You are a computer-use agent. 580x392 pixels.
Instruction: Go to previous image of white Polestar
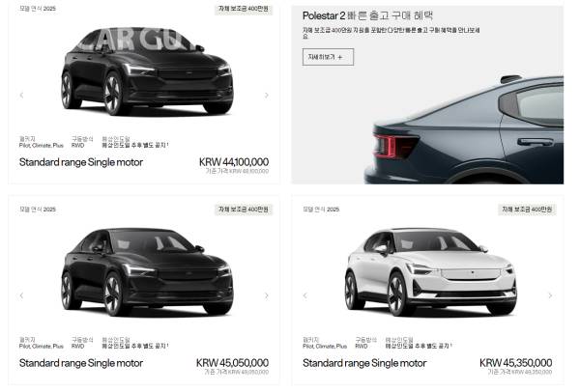[x=305, y=295]
